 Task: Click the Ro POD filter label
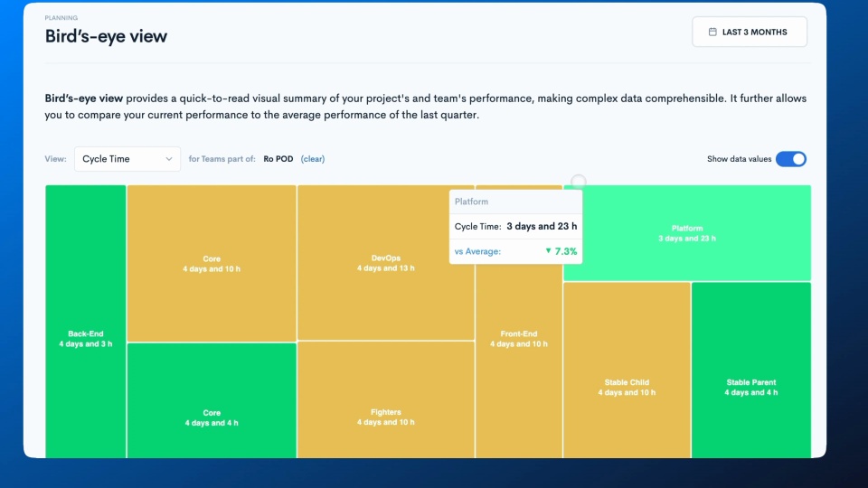click(x=278, y=159)
